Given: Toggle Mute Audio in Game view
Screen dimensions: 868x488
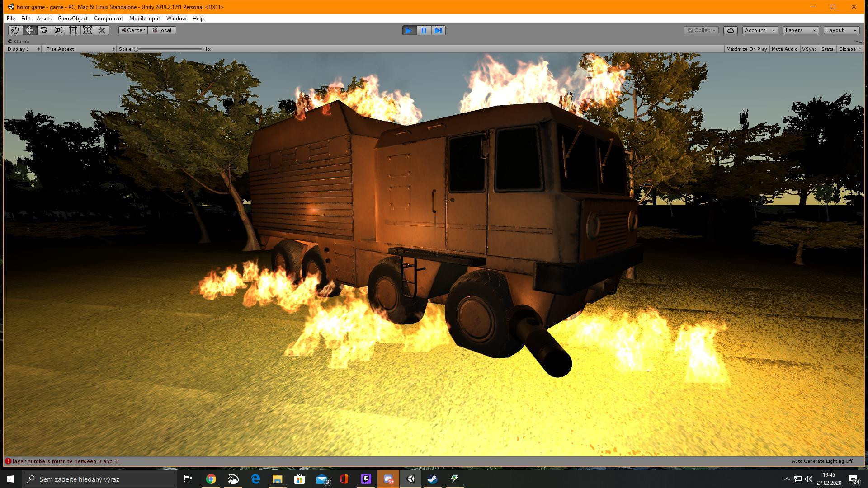Looking at the screenshot, I should click(x=784, y=49).
